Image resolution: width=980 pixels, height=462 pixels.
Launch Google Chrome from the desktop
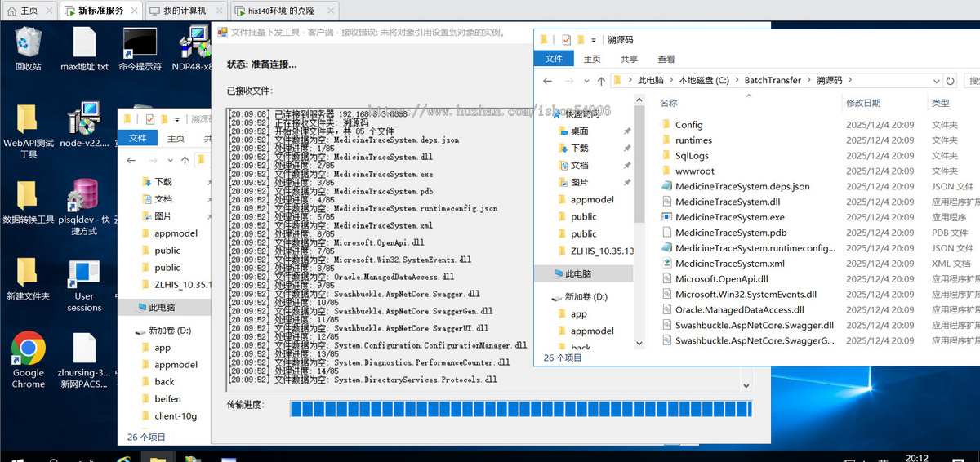click(28, 351)
